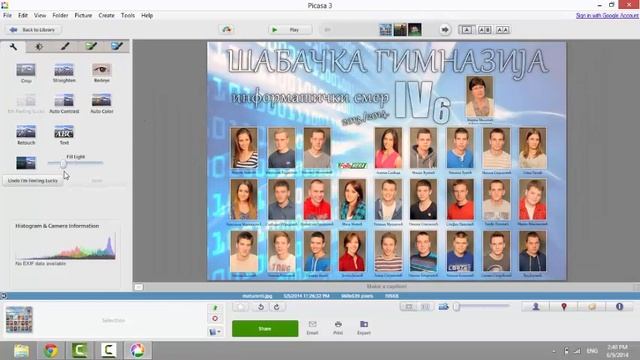Select third filmstrip thumbnail in top bar
The image size is (640, 360).
[x=415, y=29]
